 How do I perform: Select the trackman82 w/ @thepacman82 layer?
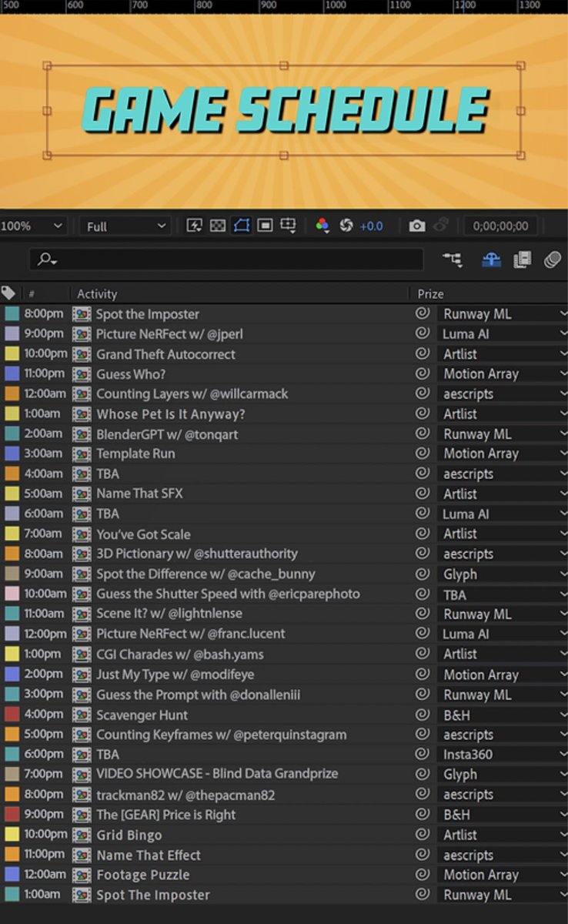tap(185, 795)
